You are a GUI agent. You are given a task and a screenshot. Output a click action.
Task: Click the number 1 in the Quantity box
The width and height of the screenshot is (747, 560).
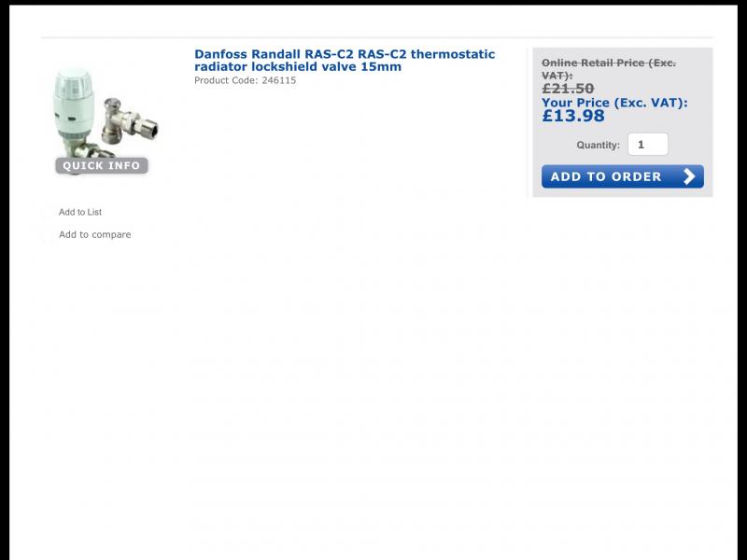click(641, 145)
